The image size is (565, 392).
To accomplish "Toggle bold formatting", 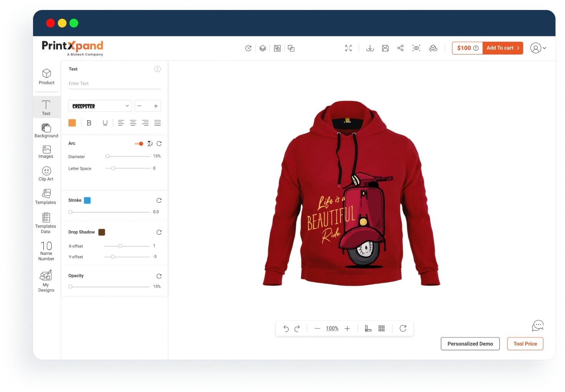I will pos(89,123).
